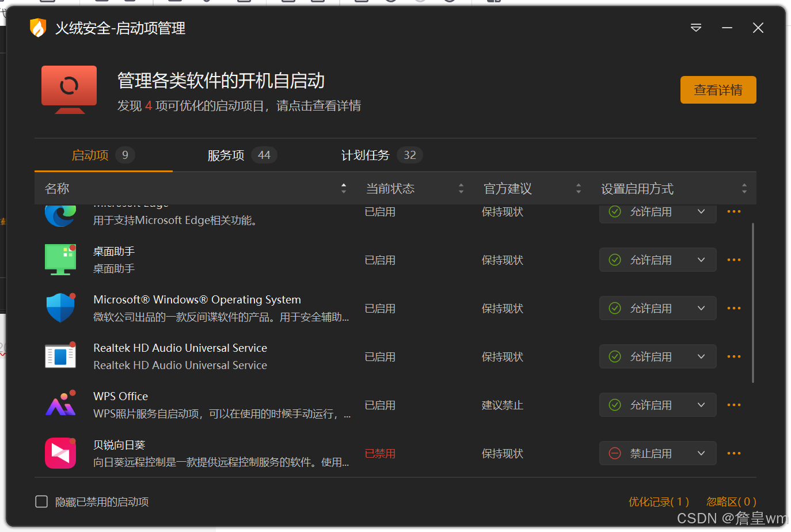Click the Microsoft Edge app icon
The height and width of the screenshot is (532, 791).
point(60,215)
